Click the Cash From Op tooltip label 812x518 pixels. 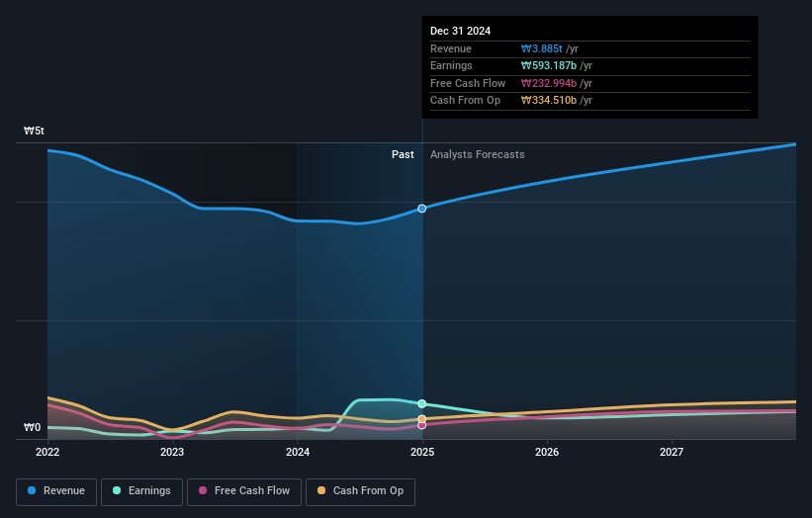click(x=465, y=101)
